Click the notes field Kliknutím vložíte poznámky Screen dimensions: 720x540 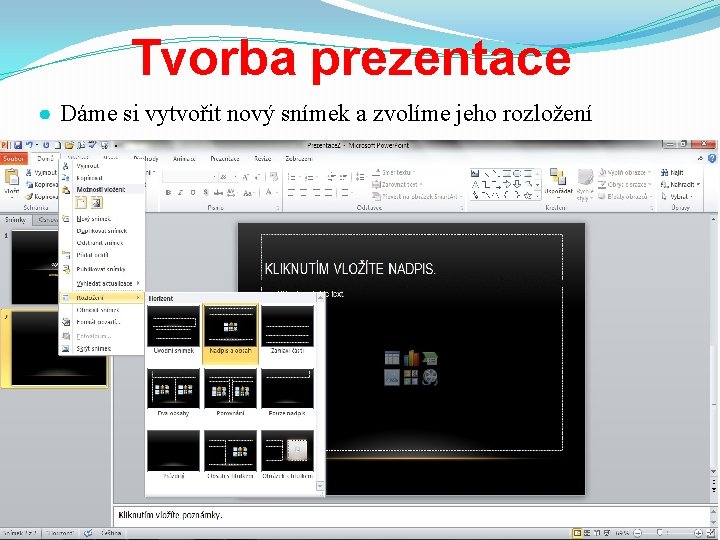[411, 515]
